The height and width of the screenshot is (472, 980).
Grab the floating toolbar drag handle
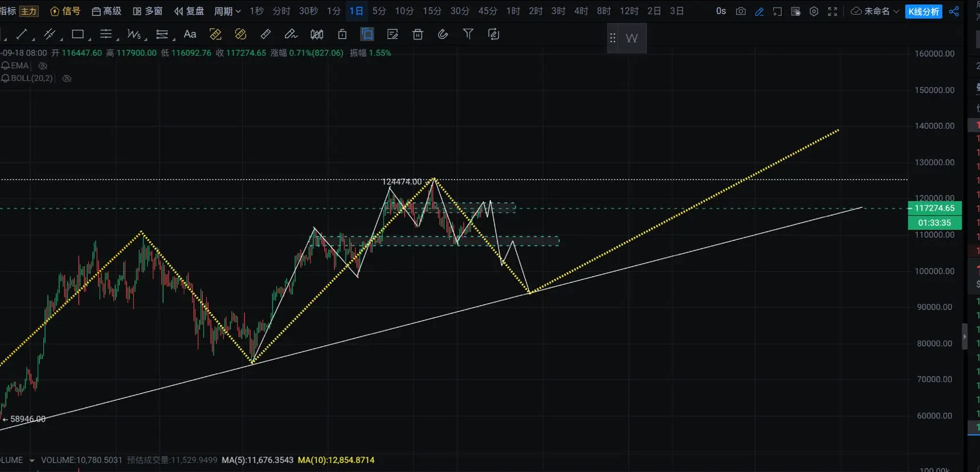(x=612, y=38)
